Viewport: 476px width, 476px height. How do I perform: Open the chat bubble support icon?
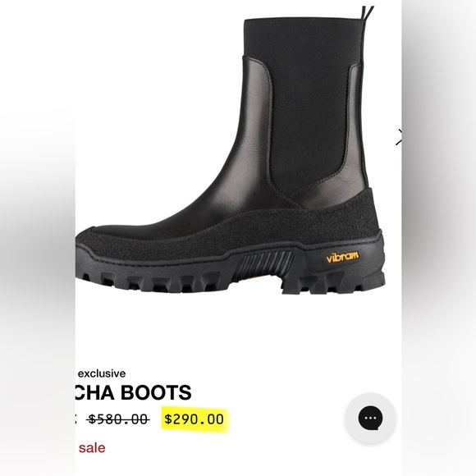tap(370, 418)
